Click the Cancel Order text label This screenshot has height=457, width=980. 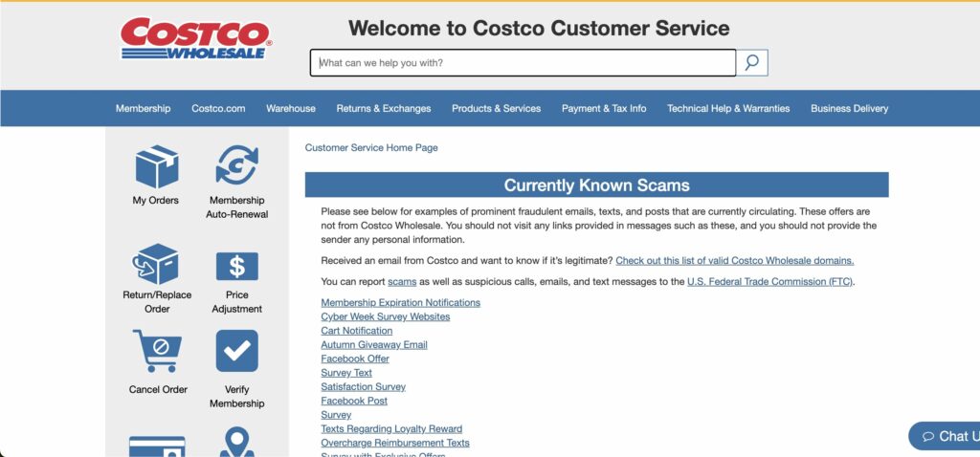[158, 389]
